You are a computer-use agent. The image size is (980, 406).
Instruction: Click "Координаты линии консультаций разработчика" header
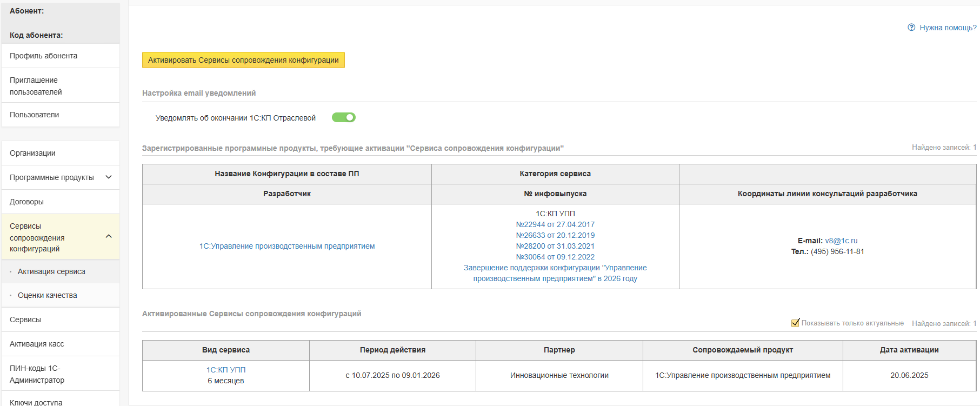pos(828,194)
